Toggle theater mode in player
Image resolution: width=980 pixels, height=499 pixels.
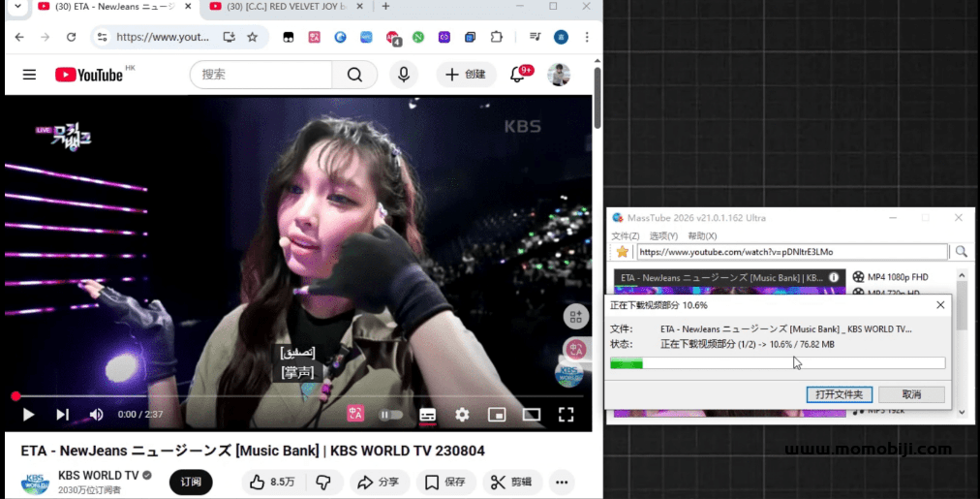(532, 415)
